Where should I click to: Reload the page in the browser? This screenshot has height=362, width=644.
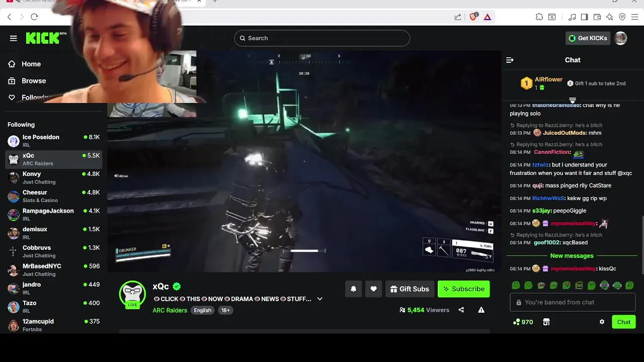pyautogui.click(x=34, y=17)
